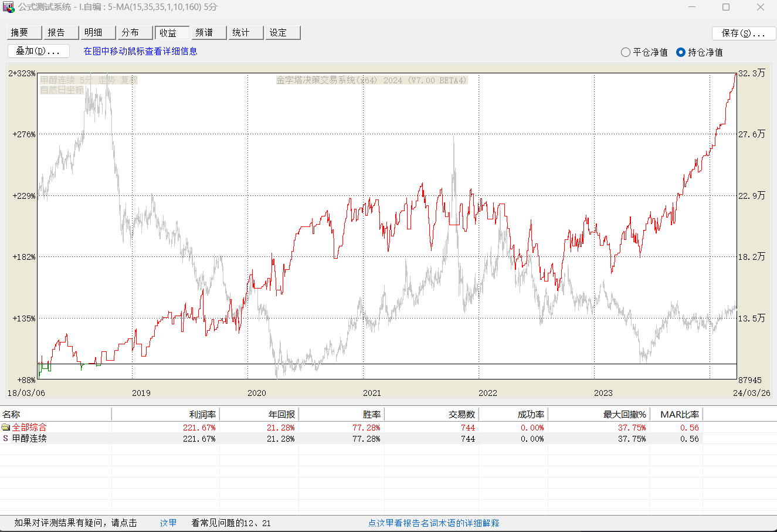The height and width of the screenshot is (532, 777).
Task: Open the 报告名词术语 explanation link
Action: tap(434, 523)
